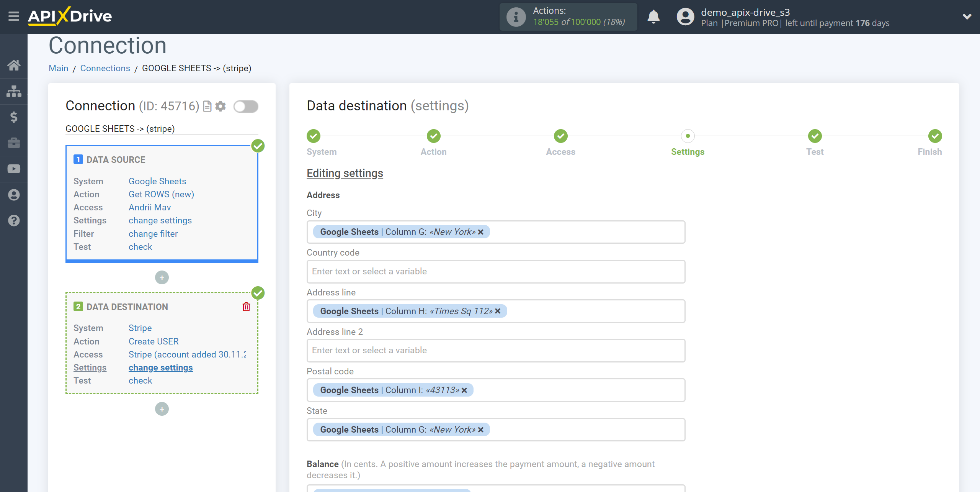Image resolution: width=980 pixels, height=492 pixels.
Task: Click the Editing settings heading
Action: click(x=345, y=173)
